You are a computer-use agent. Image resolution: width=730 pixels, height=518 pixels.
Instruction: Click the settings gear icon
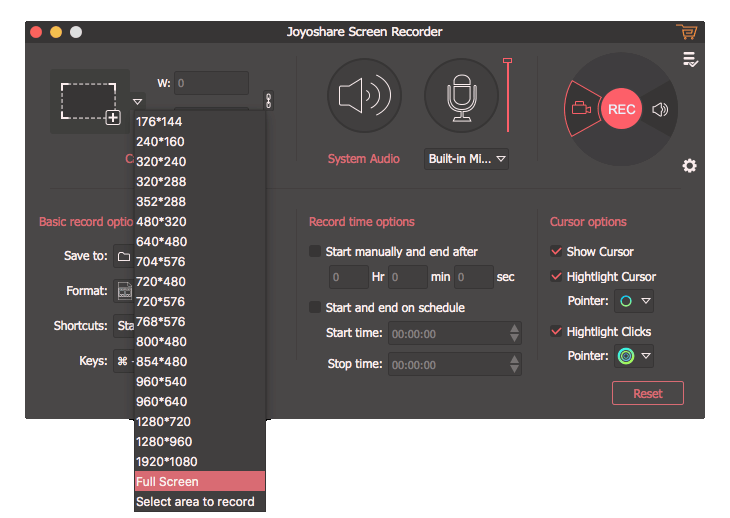point(689,166)
